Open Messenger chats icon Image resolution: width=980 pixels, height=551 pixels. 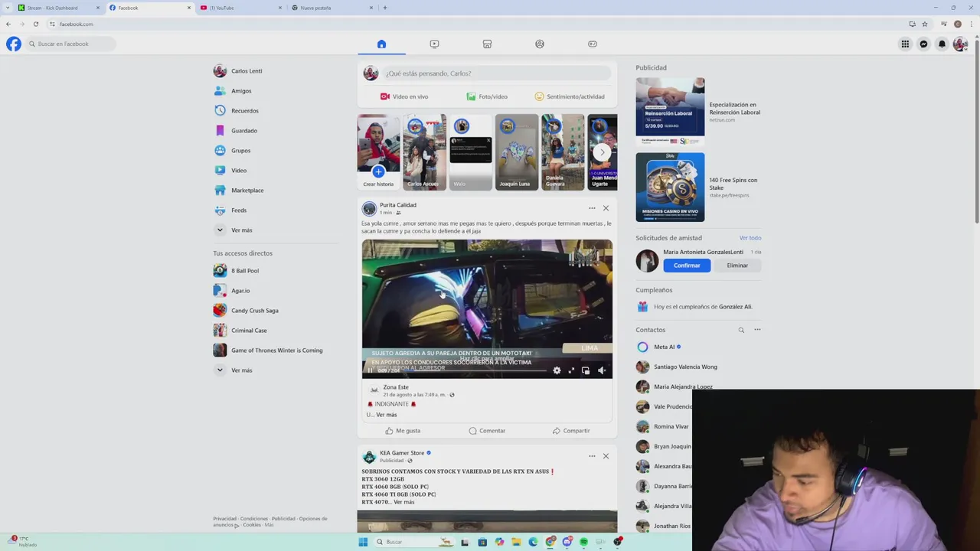[923, 44]
